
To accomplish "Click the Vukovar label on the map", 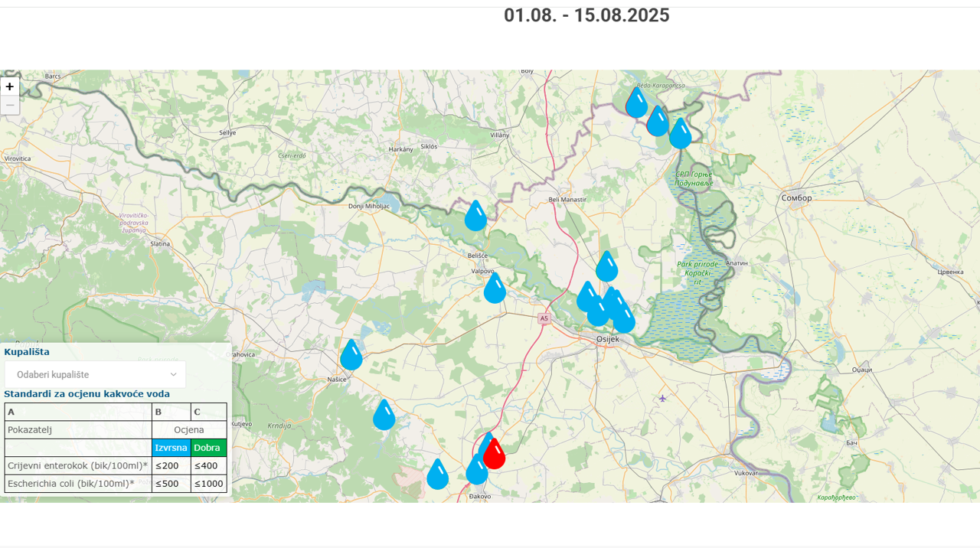I will (746, 473).
